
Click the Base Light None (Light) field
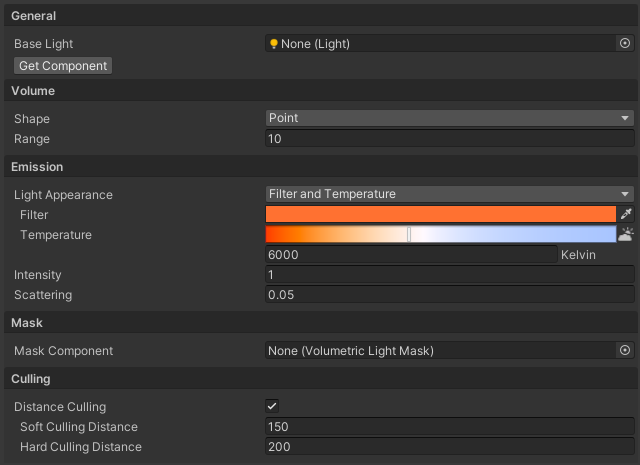(440, 43)
